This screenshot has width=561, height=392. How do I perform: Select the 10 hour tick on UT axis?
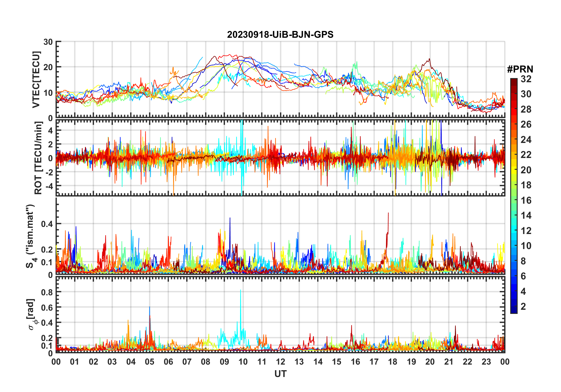tap(243, 362)
